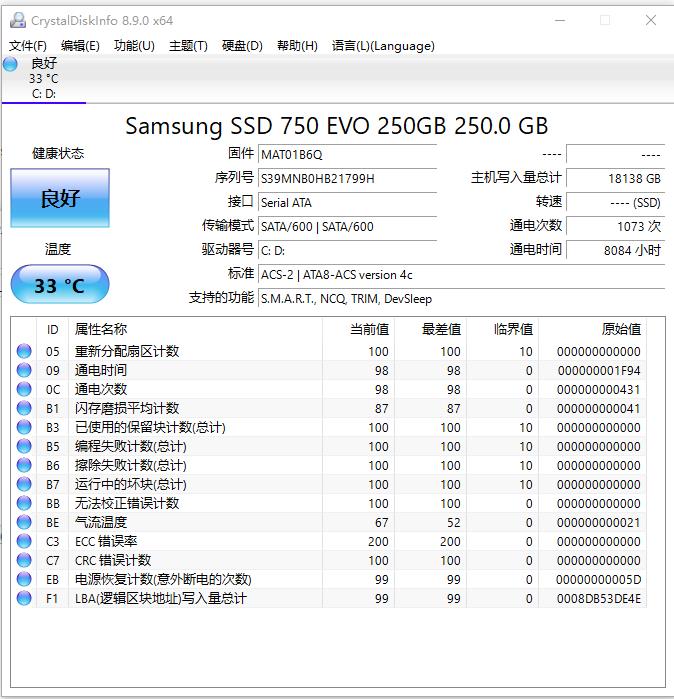Image resolution: width=674 pixels, height=699 pixels.
Task: Click the serial number field S39MNB0HB21799H
Action: [347, 178]
